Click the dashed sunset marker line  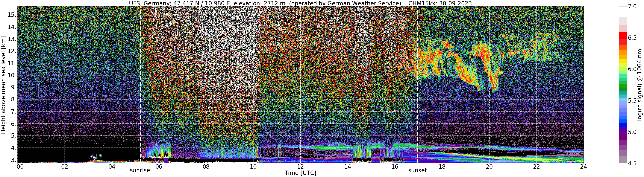coord(418,85)
